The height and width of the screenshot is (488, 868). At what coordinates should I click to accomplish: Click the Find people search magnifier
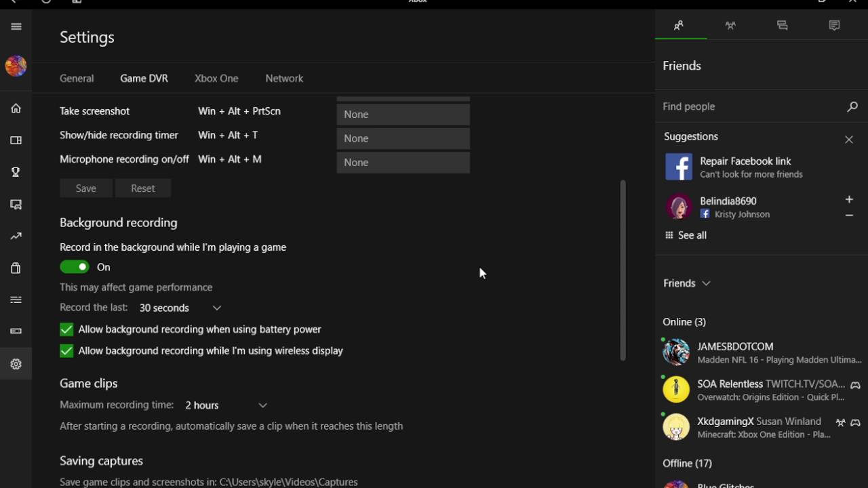(x=852, y=106)
